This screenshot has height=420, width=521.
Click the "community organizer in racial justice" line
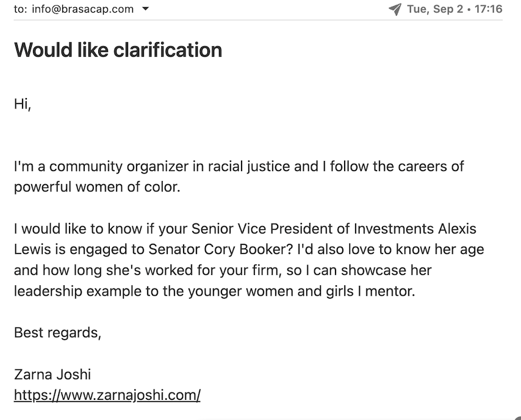(x=239, y=166)
